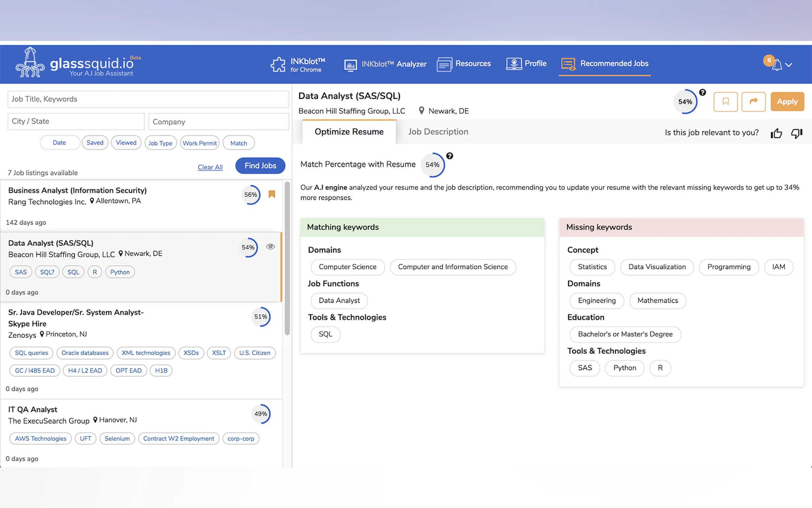Click the Clear All link
The height and width of the screenshot is (508, 812).
(x=210, y=167)
